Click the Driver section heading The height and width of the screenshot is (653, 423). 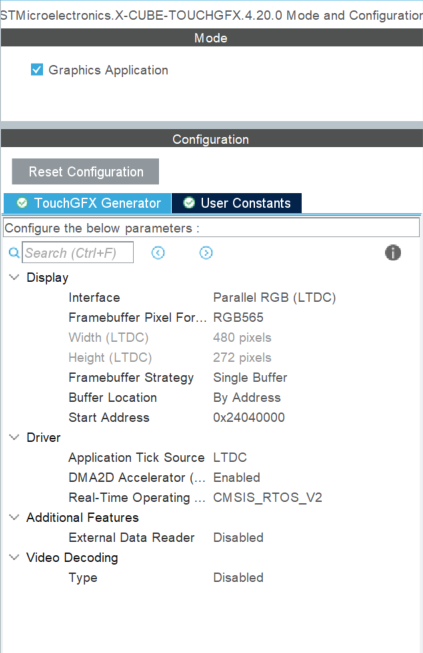tap(44, 437)
